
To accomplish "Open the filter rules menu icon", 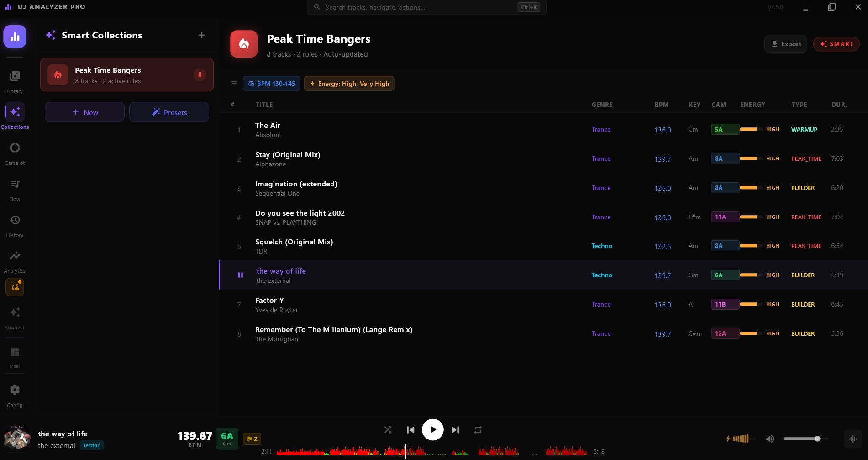I will [234, 84].
